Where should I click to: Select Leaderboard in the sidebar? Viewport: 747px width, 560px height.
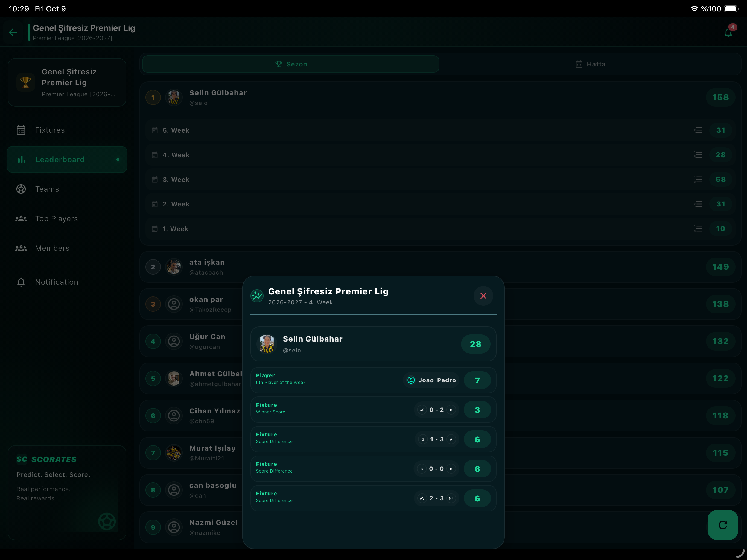click(x=67, y=159)
